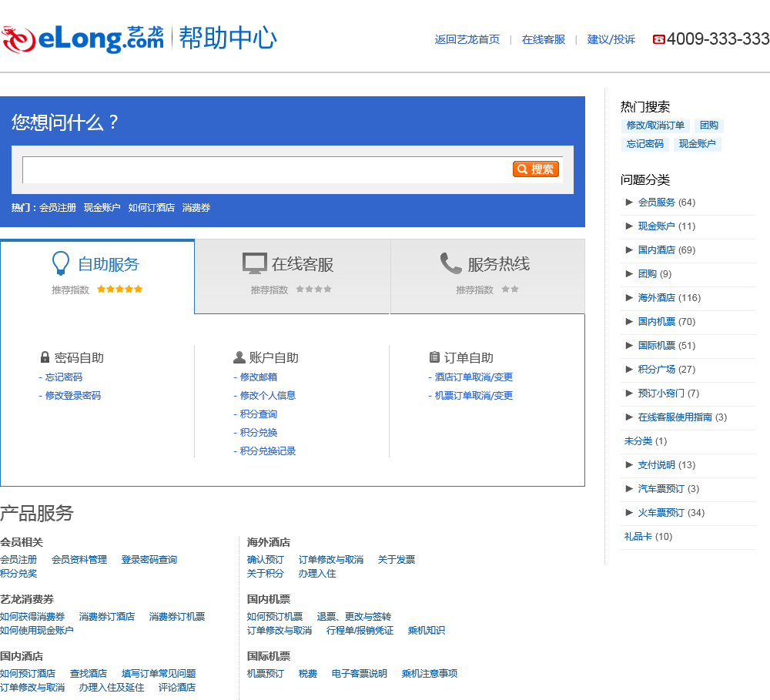Click the lock icon beside 密码自助
Image resolution: width=770 pixels, height=700 pixels.
pyautogui.click(x=45, y=357)
